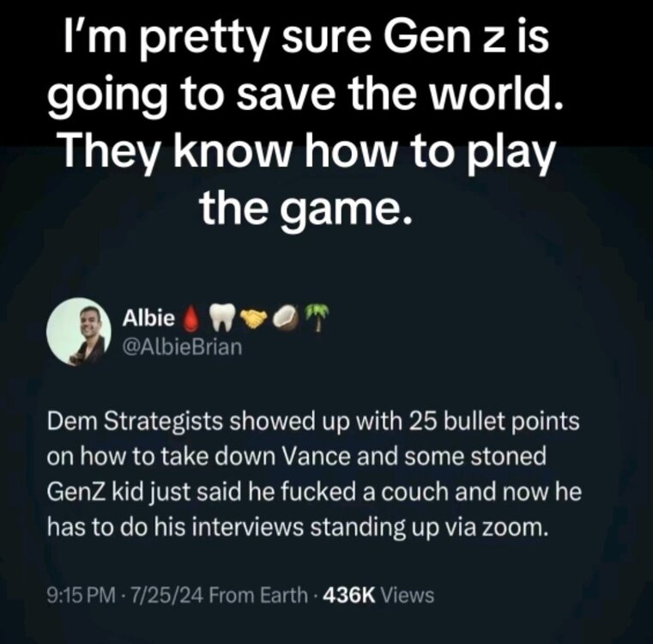
Task: Click the From Earth location text
Action: pyautogui.click(x=258, y=595)
